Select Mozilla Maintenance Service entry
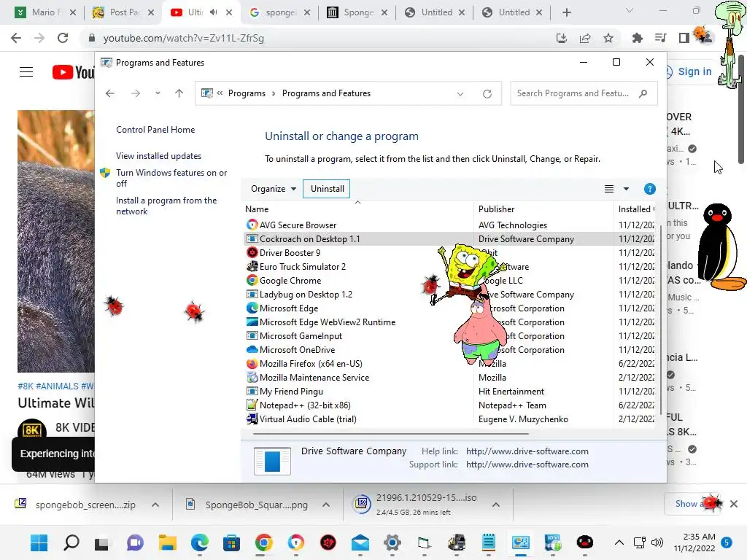Image resolution: width=747 pixels, height=560 pixels. pyautogui.click(x=314, y=377)
